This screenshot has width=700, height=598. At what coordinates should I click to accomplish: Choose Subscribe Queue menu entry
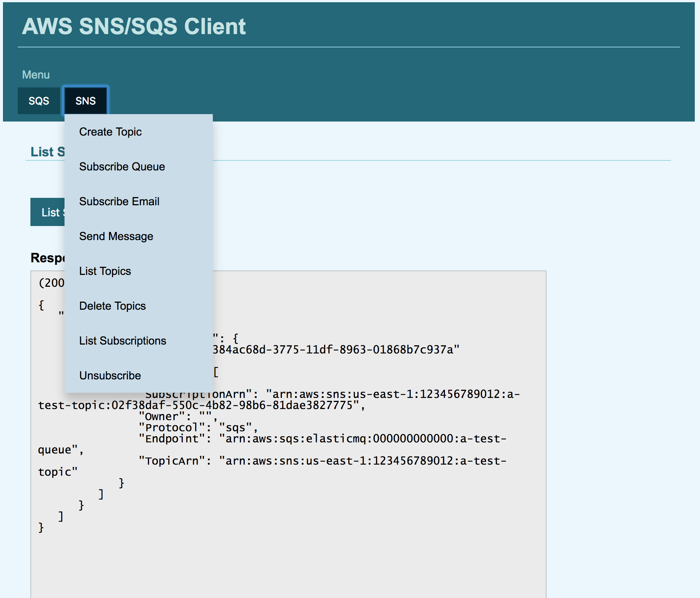(122, 167)
